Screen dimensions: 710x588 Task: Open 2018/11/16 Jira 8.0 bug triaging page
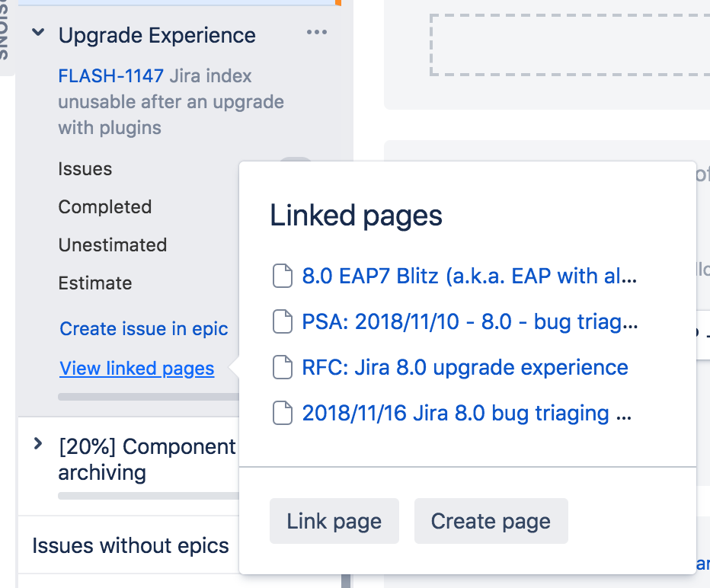[x=467, y=413]
